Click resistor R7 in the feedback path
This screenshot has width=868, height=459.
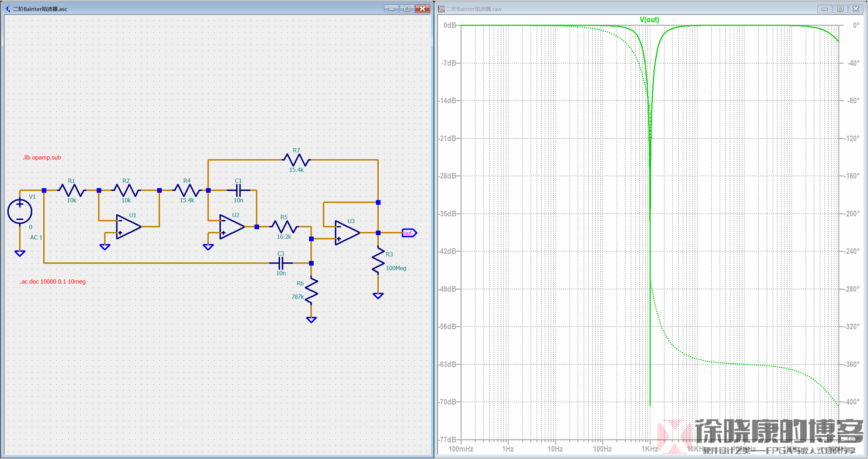click(x=296, y=160)
